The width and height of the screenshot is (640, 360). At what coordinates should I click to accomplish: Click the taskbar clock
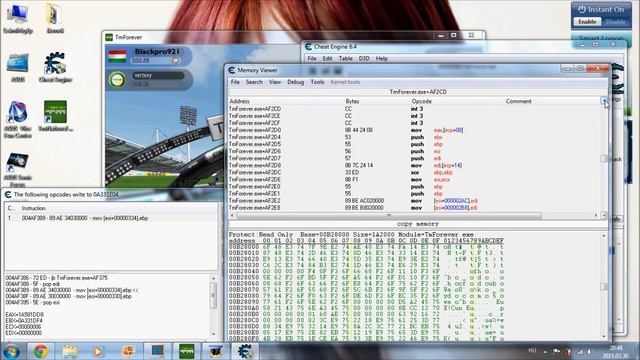(616, 351)
